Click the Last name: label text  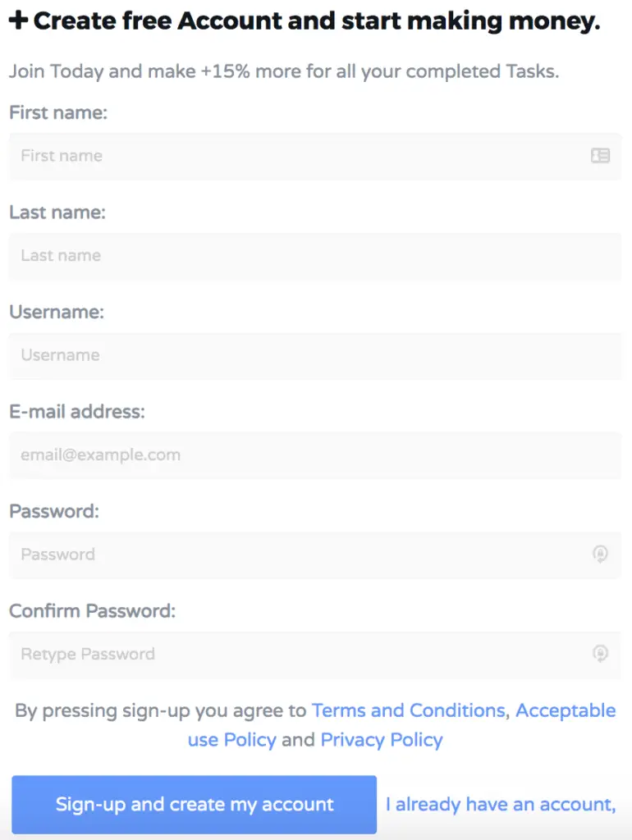click(x=57, y=212)
